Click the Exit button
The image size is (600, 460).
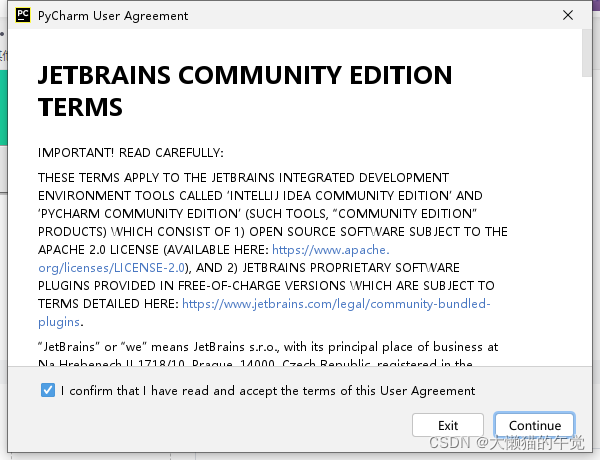(x=448, y=425)
